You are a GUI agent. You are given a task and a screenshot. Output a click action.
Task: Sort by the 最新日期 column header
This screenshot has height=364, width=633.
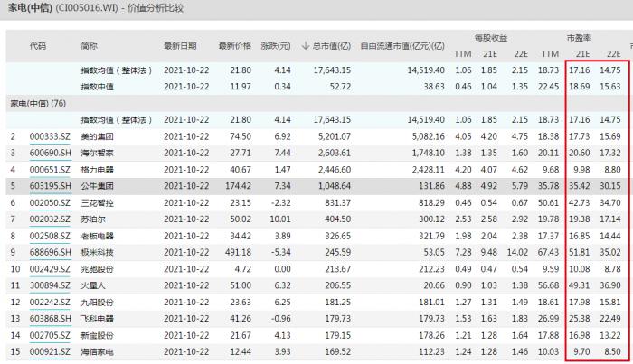coord(180,46)
